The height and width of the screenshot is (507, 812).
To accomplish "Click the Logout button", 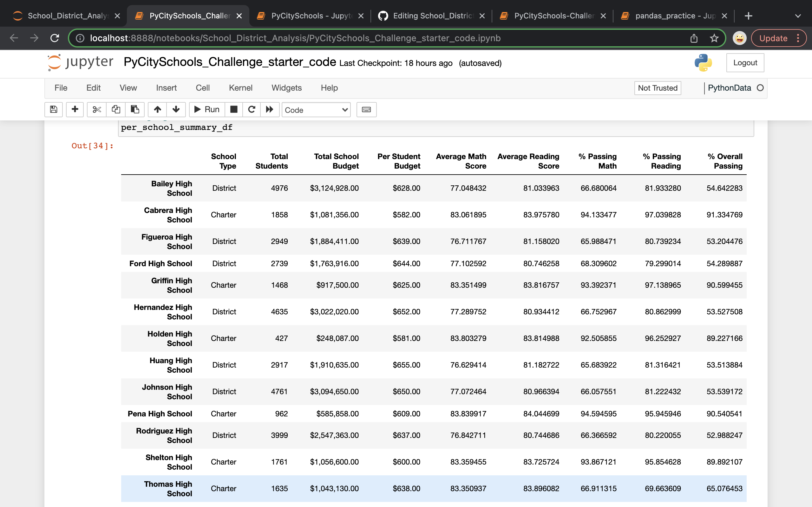I will pyautogui.click(x=745, y=62).
